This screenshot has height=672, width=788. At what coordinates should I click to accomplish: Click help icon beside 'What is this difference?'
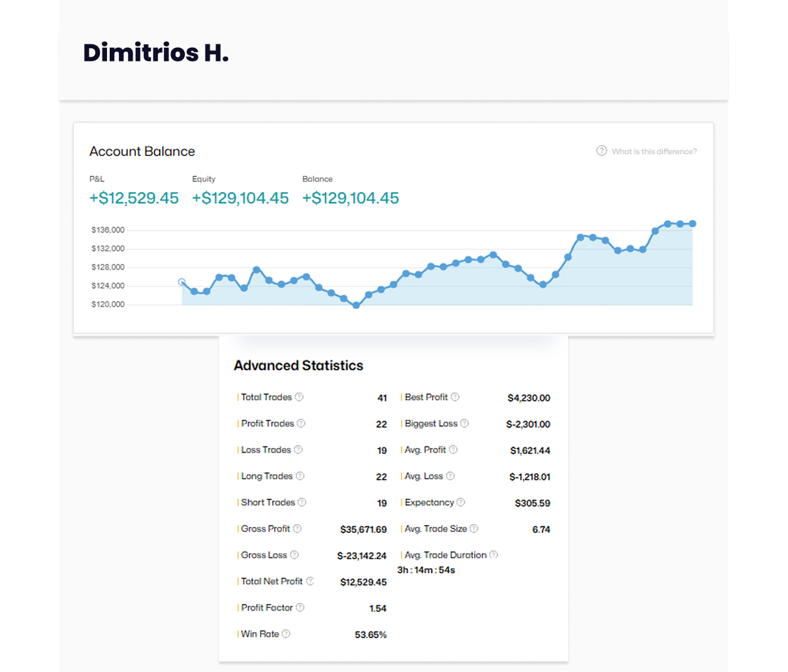pos(601,151)
